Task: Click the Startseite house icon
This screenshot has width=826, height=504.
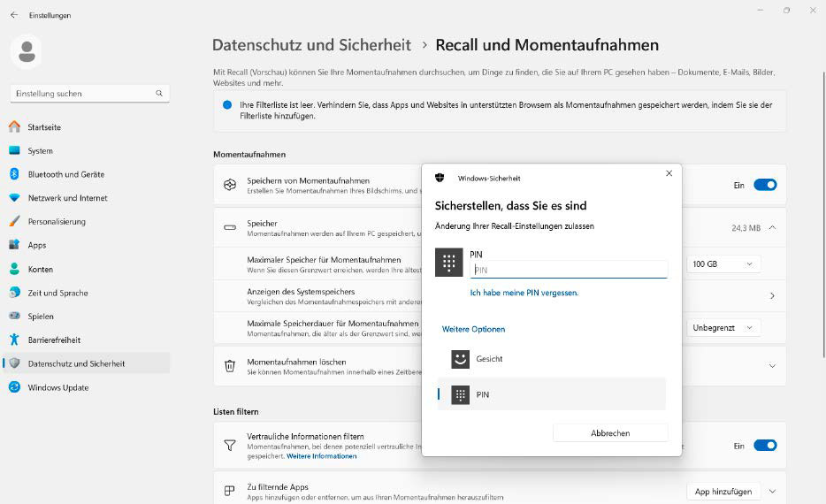Action: coord(15,127)
